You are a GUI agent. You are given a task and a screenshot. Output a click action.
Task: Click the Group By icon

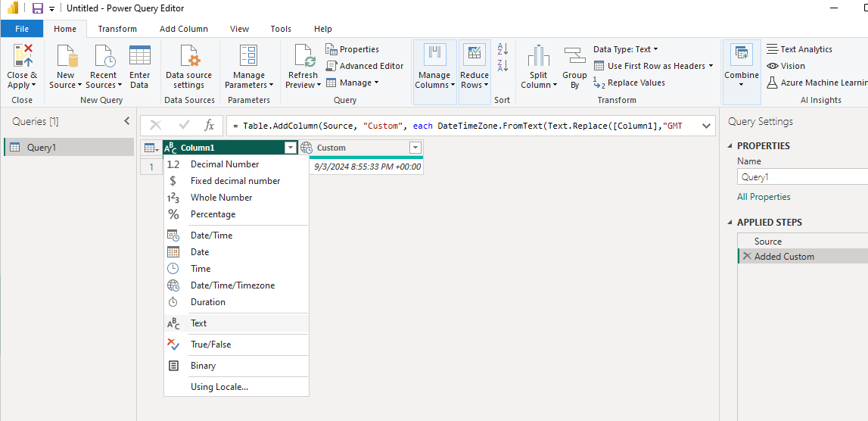tap(574, 56)
